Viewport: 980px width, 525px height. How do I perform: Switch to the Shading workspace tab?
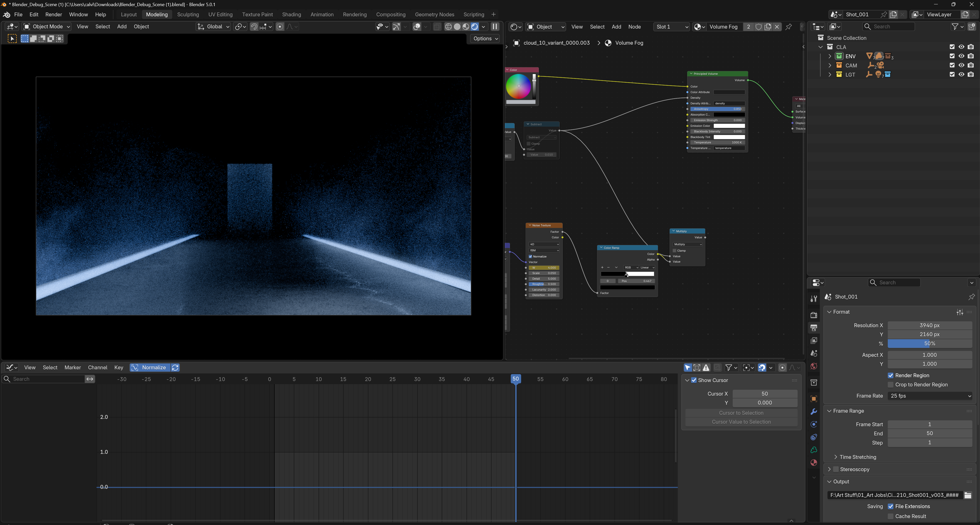tap(291, 15)
